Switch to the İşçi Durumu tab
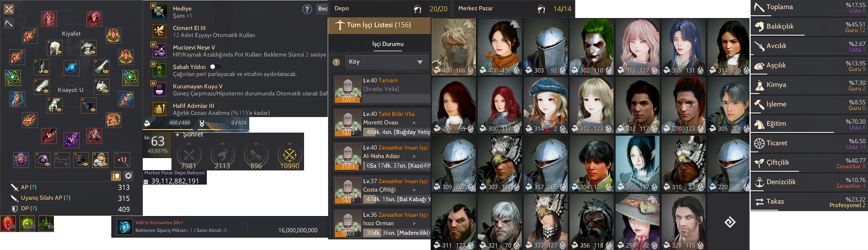The width and height of the screenshot is (868, 250). tap(388, 44)
